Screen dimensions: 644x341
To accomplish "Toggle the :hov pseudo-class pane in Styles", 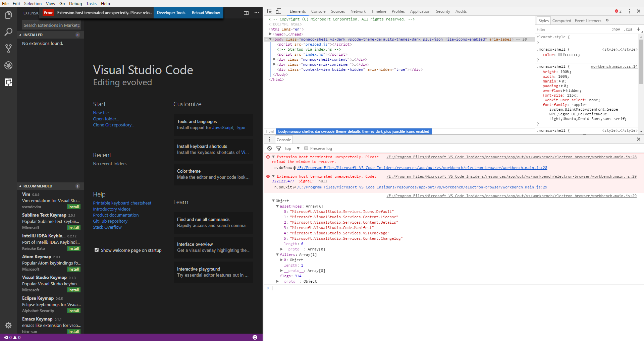I will point(616,29).
